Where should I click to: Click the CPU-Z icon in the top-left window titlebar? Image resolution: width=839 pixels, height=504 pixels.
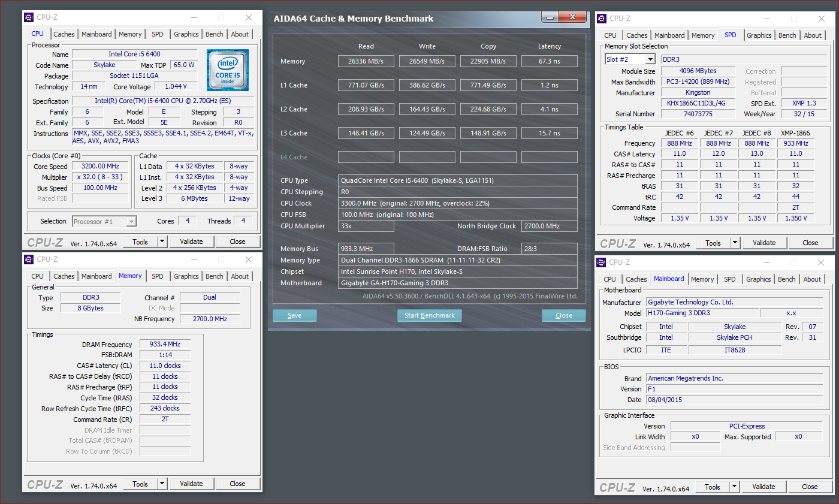tap(28, 17)
